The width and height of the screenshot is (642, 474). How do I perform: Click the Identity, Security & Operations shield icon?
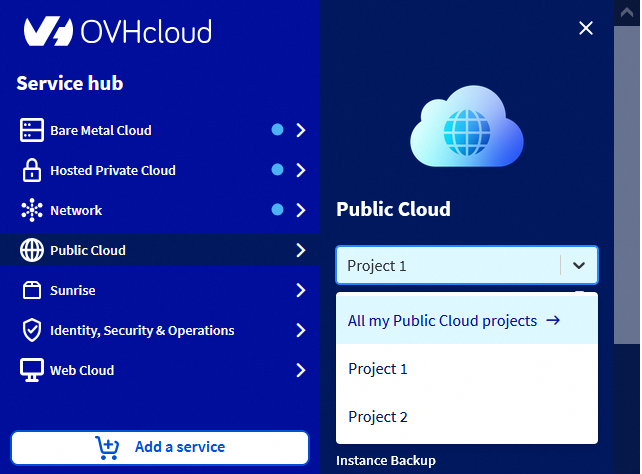coord(32,330)
